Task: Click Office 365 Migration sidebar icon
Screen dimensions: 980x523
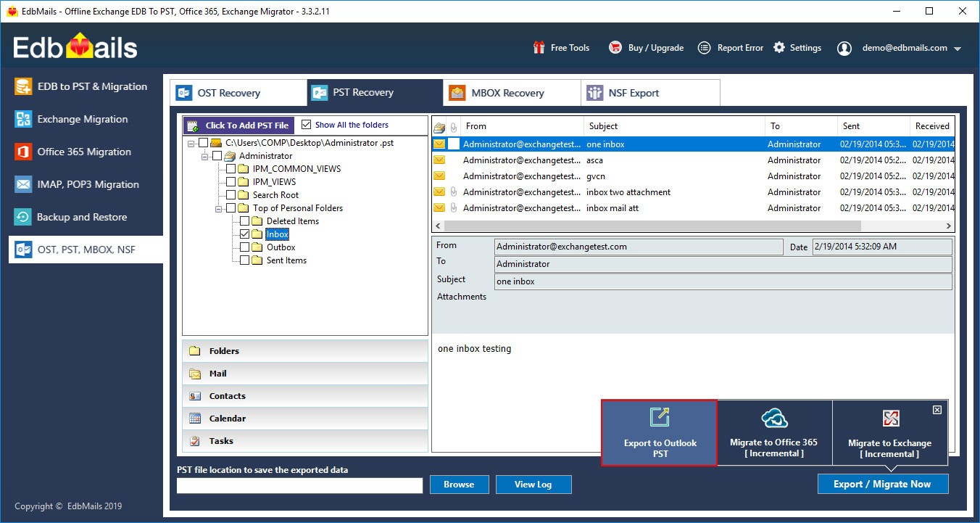Action: 24,152
